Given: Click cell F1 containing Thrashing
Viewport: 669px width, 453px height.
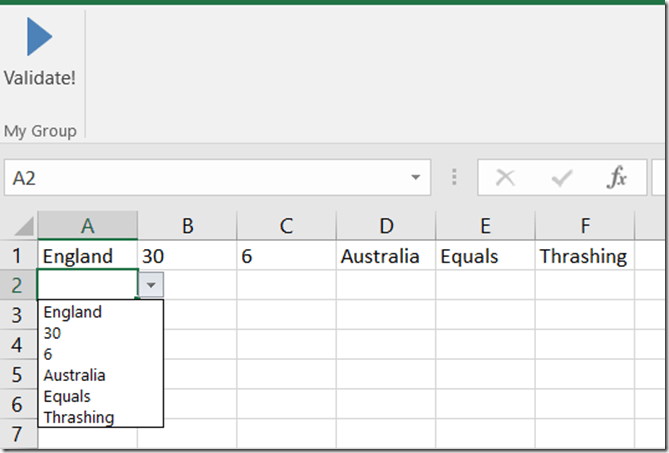Looking at the screenshot, I should point(584,256).
